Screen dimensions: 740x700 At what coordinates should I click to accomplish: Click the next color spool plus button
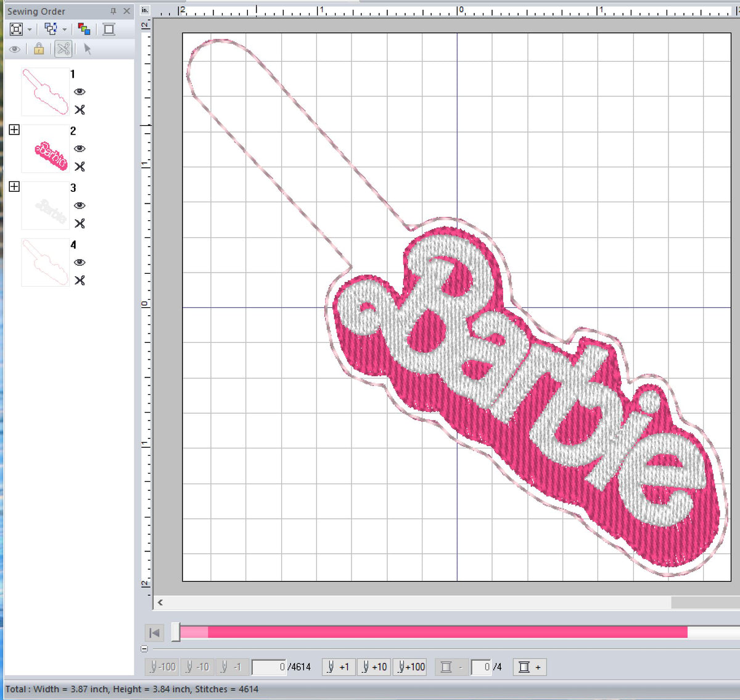530,667
